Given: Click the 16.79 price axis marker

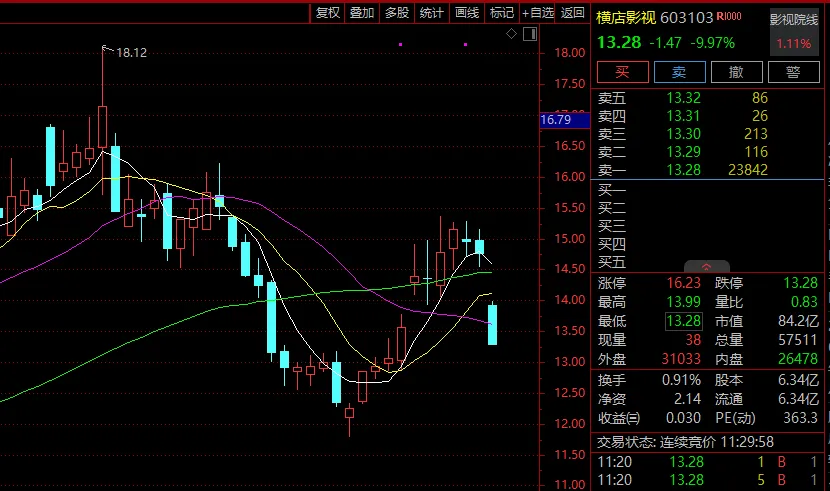Looking at the screenshot, I should [x=555, y=120].
